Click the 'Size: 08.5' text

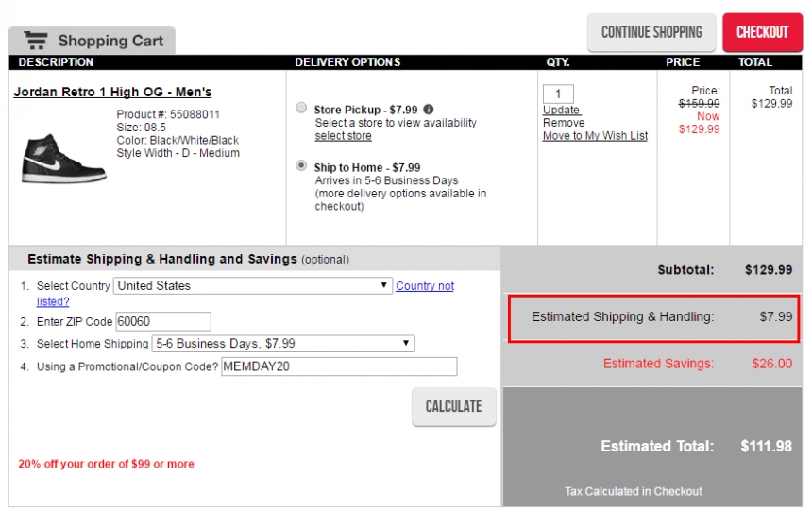click(141, 127)
